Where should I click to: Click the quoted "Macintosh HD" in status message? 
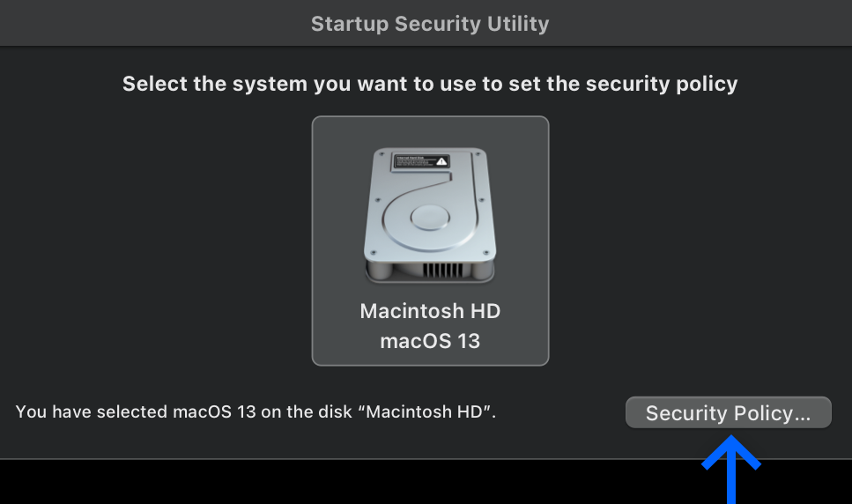point(425,411)
